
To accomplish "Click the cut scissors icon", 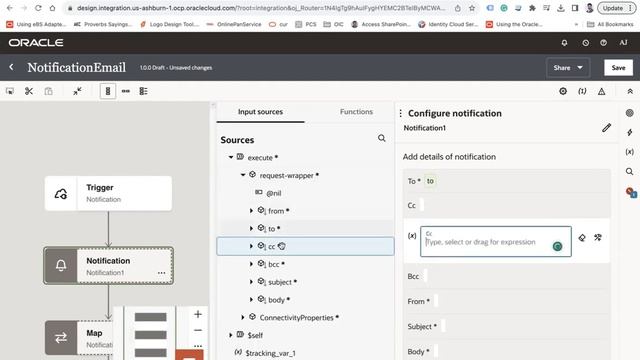I will (29, 91).
